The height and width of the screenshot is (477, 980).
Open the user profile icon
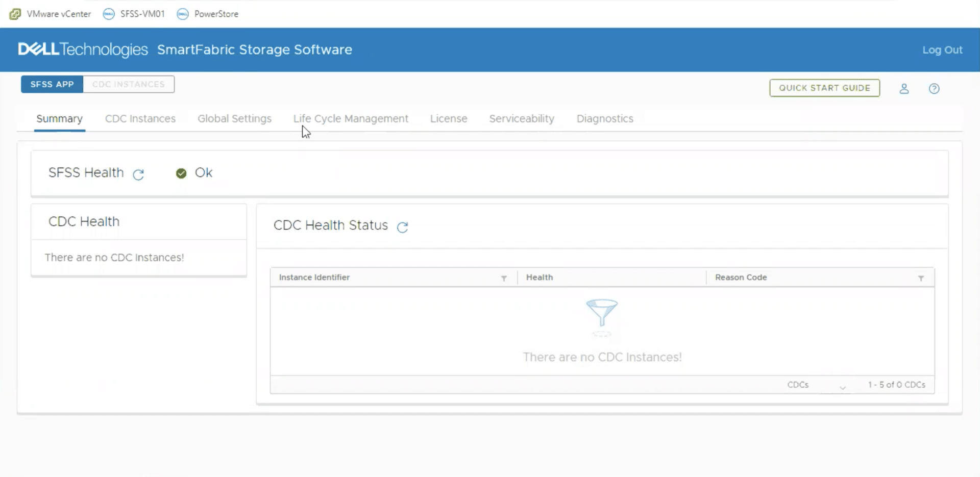904,89
